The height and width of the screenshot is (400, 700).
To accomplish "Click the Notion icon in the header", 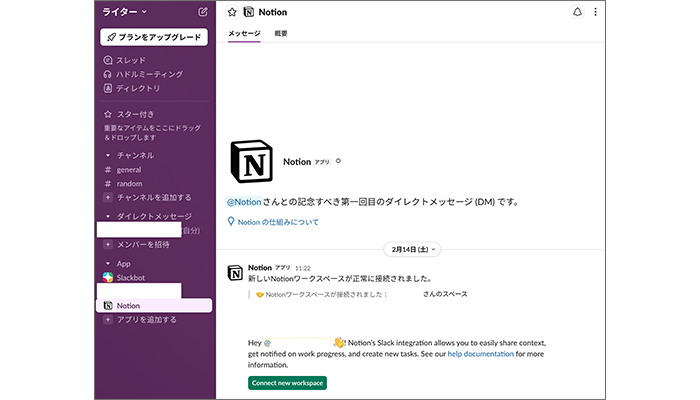I will point(249,12).
